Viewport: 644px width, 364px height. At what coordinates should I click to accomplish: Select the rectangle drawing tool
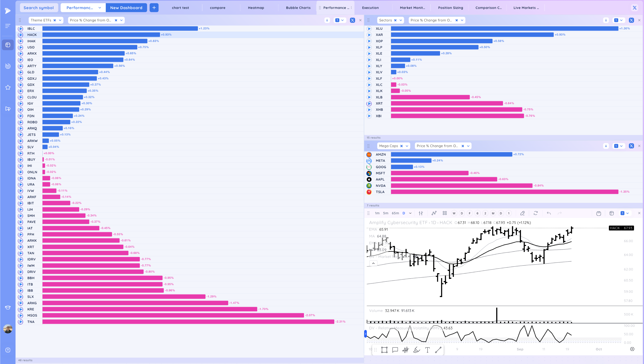pos(384,350)
